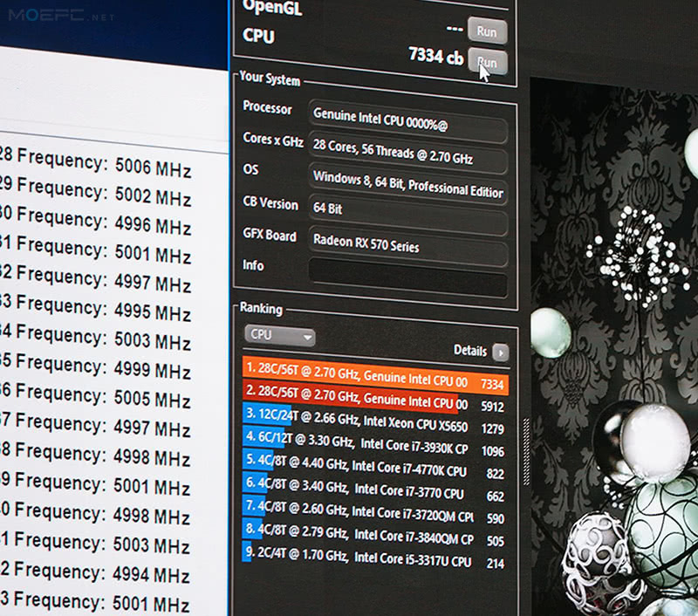Screen dimensions: 698x616
Task: Click the '4996 MHz' frequency line in left window
Action: click(x=96, y=221)
